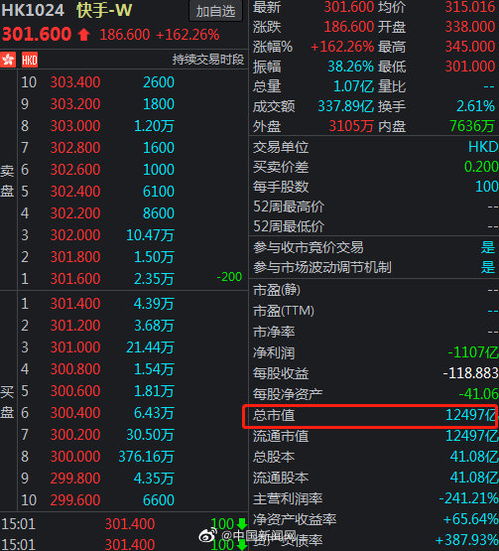
Task: Select buy level 5 price 300.600
Action: pos(75,391)
